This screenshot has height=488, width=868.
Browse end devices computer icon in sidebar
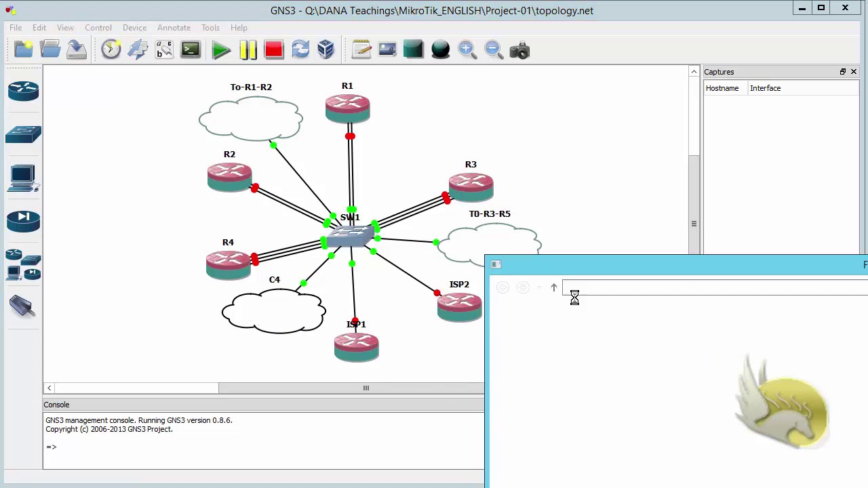click(23, 178)
